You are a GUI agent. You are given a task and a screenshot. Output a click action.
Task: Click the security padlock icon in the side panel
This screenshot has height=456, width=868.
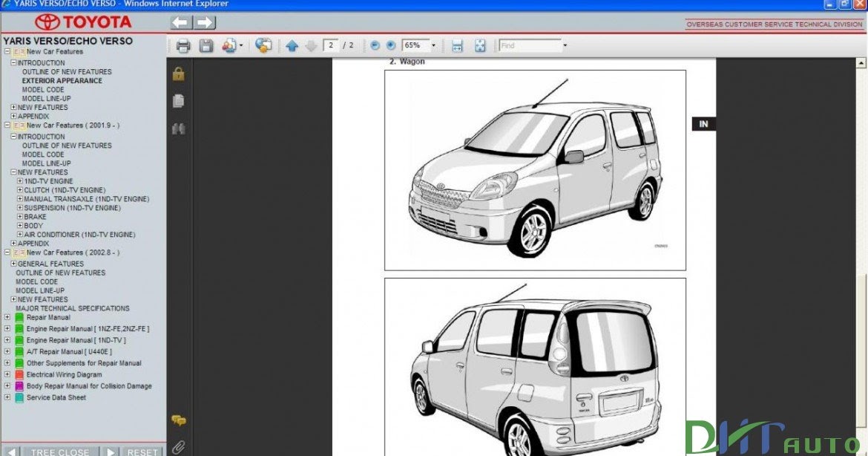178,74
